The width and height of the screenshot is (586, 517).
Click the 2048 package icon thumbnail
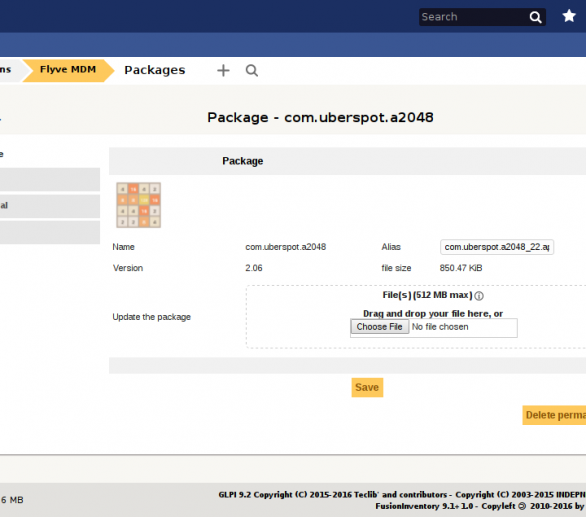[x=139, y=205]
